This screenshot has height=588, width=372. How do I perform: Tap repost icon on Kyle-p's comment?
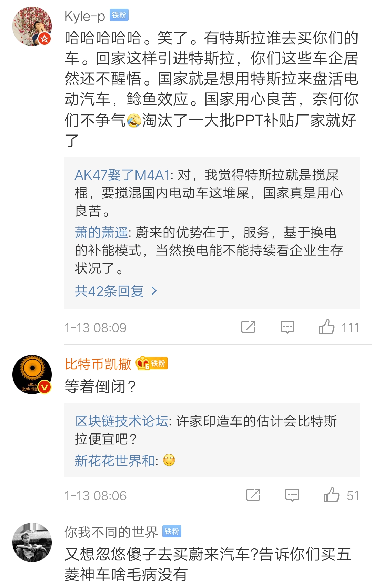[248, 327]
